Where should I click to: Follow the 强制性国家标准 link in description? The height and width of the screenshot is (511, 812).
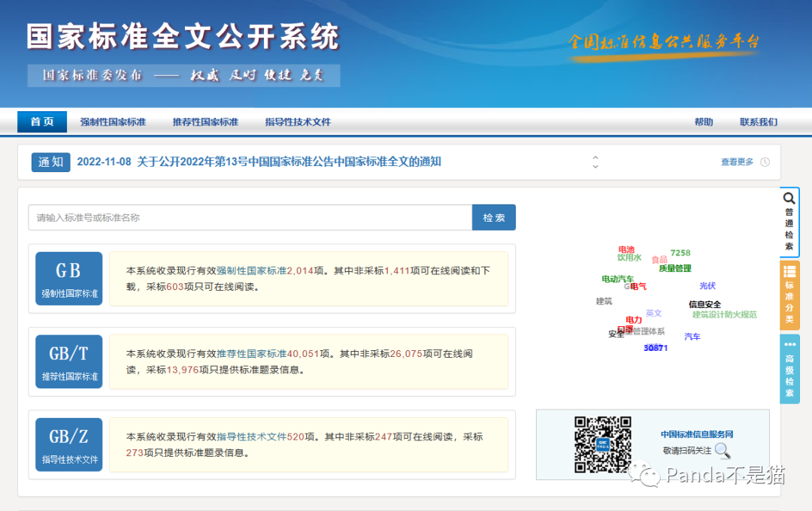coord(251,271)
